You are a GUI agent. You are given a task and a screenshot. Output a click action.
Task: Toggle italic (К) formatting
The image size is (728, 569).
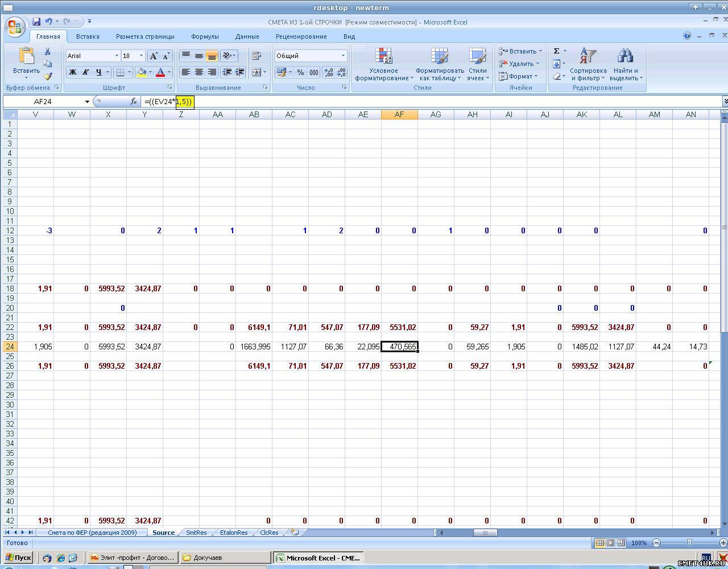[x=85, y=72]
